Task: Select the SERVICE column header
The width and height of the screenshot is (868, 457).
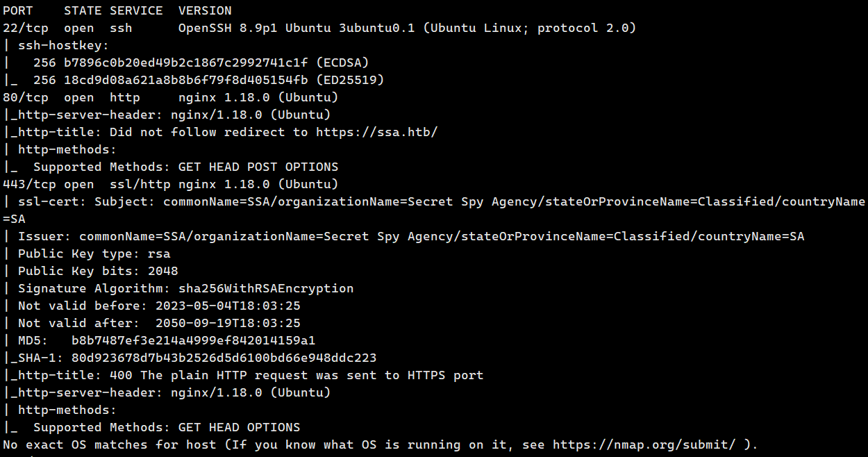Action: coord(136,10)
